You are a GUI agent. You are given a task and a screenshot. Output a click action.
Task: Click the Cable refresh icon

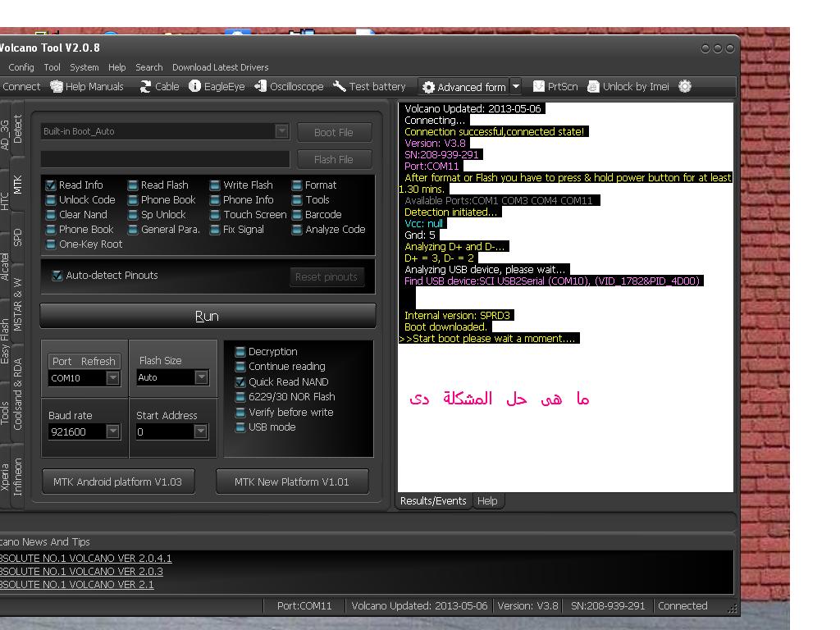point(145,86)
